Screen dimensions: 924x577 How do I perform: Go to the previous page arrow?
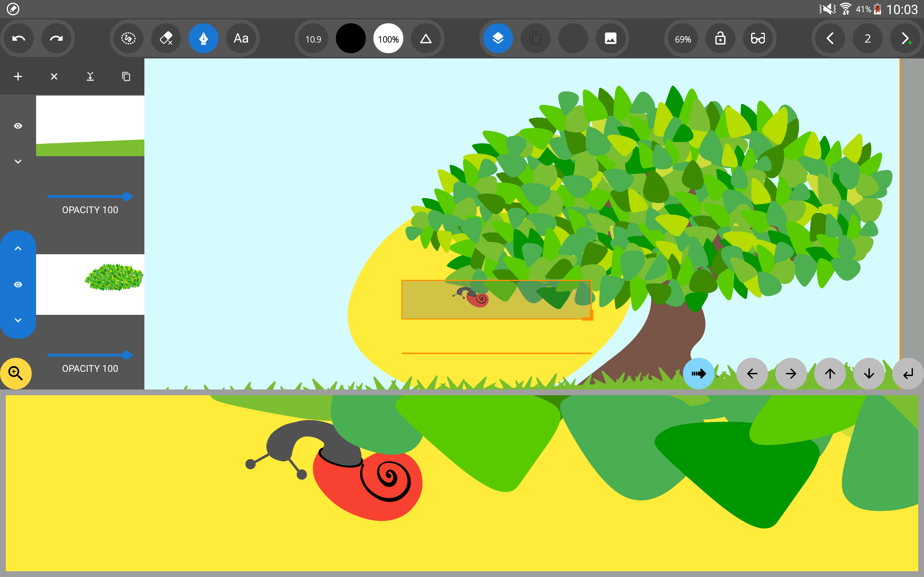(x=830, y=39)
